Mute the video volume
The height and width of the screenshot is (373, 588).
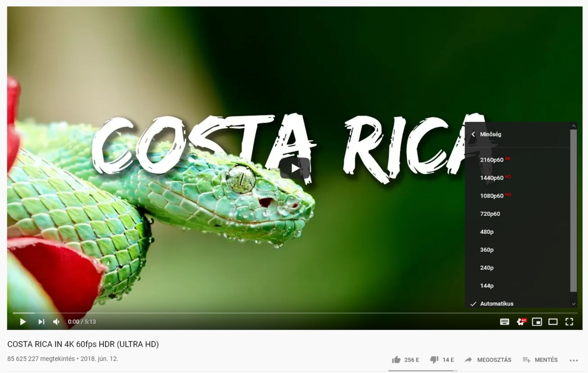tap(56, 322)
